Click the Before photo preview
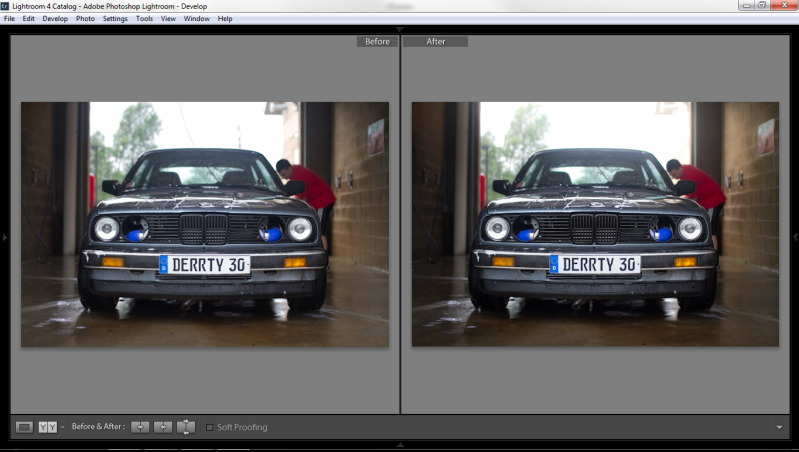The height and width of the screenshot is (452, 799). [205, 224]
